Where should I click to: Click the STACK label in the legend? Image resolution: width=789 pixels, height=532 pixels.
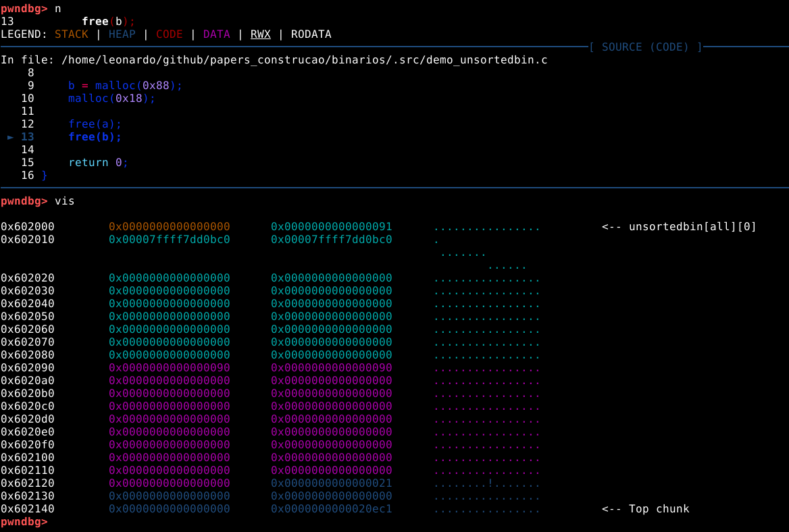click(72, 34)
